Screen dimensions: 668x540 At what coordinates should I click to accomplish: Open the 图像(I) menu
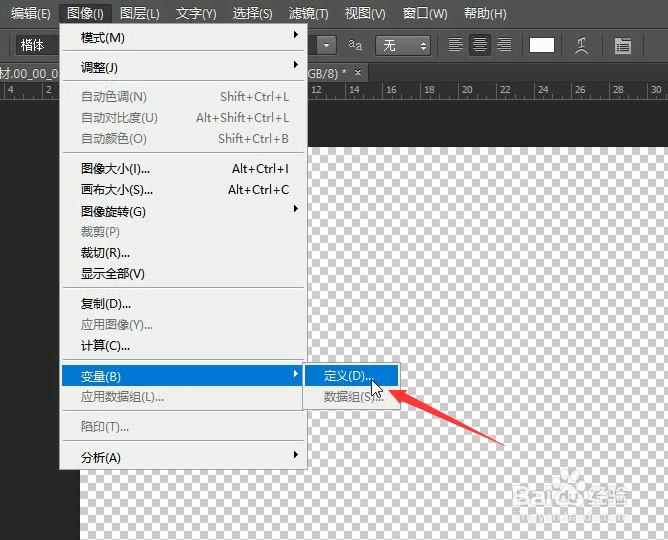[85, 14]
